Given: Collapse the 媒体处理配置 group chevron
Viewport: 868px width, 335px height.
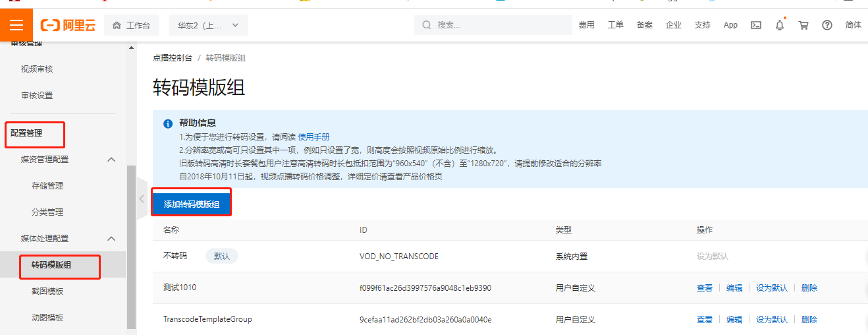Looking at the screenshot, I should tap(111, 239).
